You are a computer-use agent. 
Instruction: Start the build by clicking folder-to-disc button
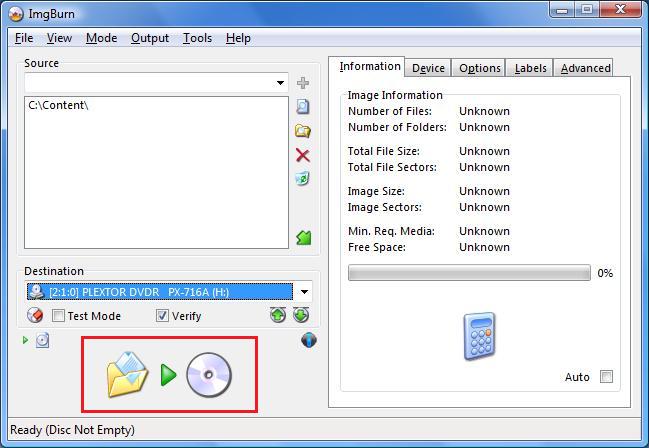[169, 376]
